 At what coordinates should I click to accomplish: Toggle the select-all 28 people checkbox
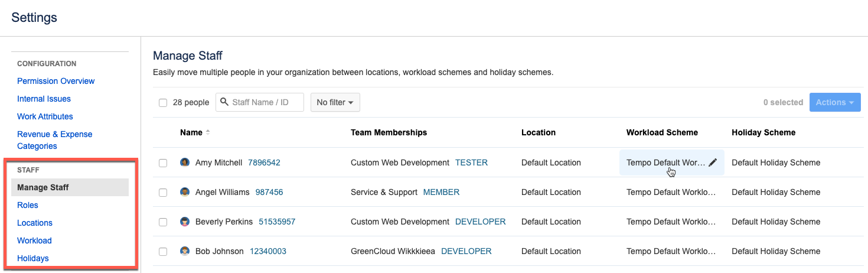(x=163, y=103)
